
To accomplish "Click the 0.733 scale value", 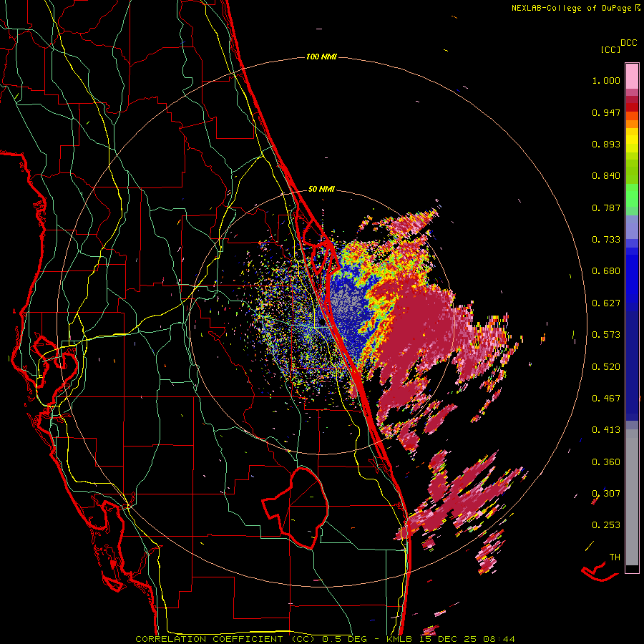I will point(606,240).
